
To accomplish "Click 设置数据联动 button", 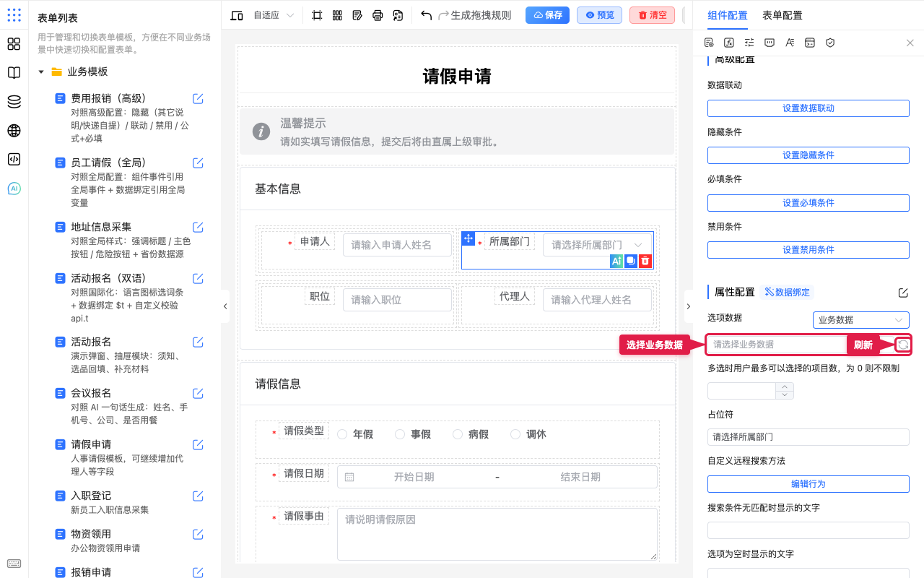I will (808, 108).
